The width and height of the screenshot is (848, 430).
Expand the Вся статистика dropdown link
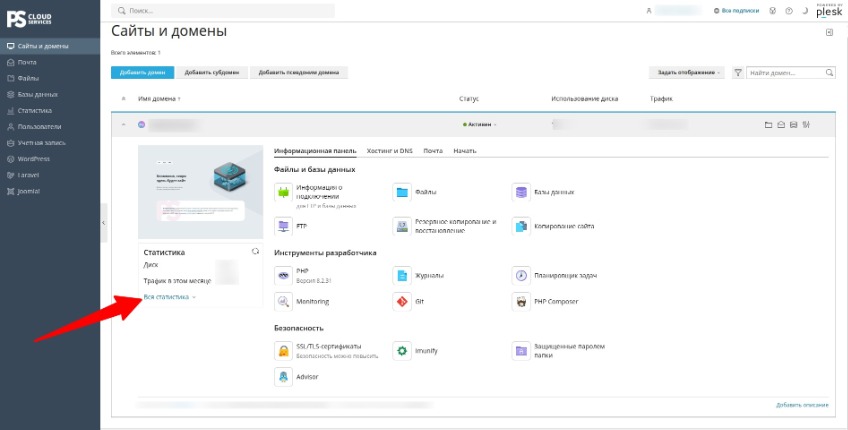point(170,297)
